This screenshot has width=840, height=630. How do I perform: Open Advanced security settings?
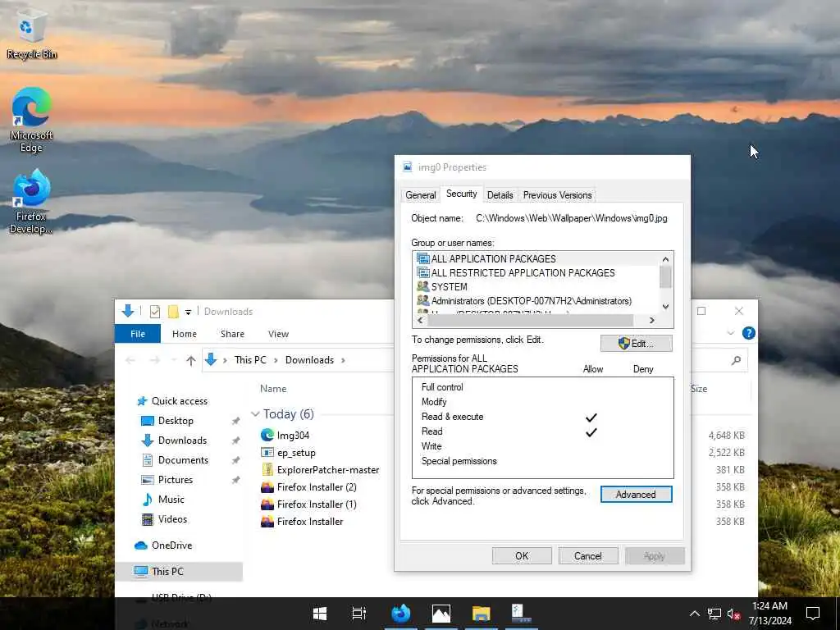pyautogui.click(x=636, y=495)
